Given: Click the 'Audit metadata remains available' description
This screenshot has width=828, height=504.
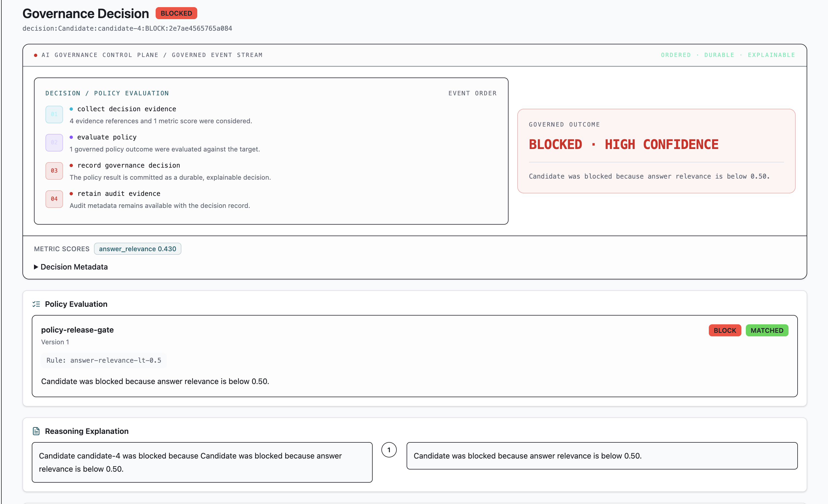Looking at the screenshot, I should (160, 206).
